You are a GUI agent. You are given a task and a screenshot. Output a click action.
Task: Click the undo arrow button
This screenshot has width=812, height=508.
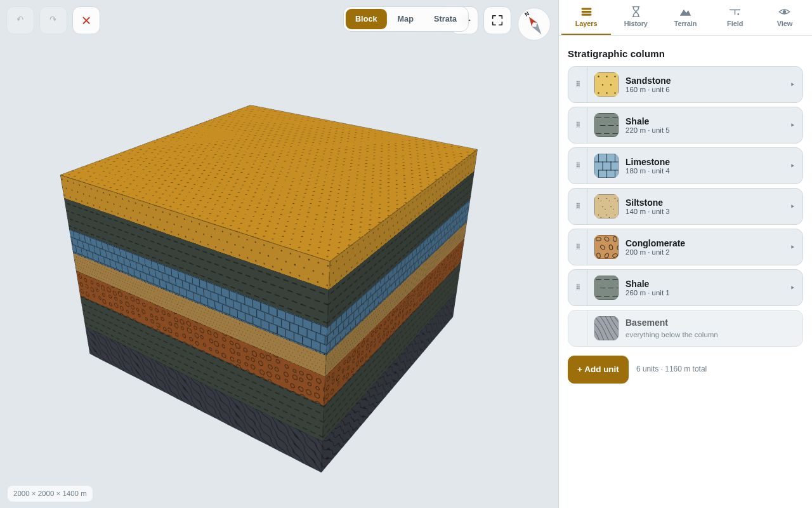(20, 20)
